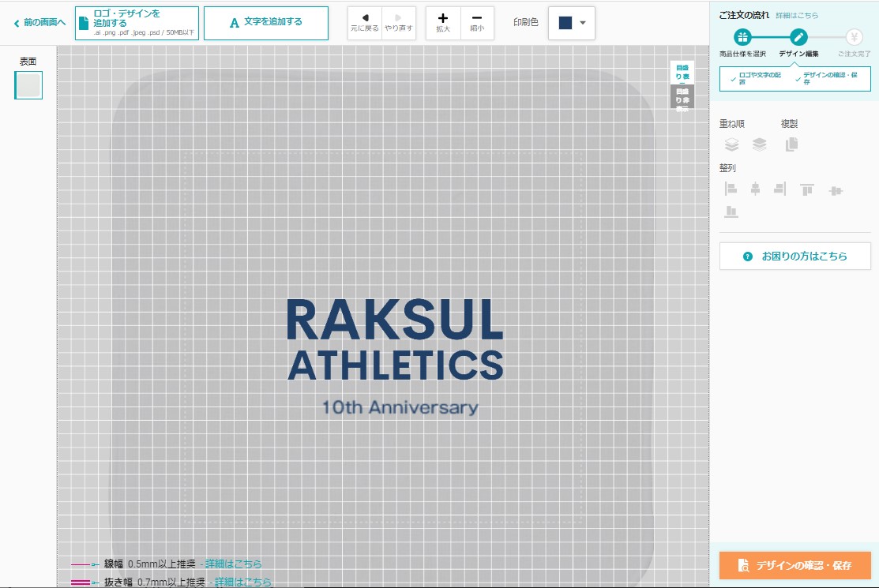Click the gift icon for 商品仕様を選択 step
The height and width of the screenshot is (588, 879).
point(742,38)
